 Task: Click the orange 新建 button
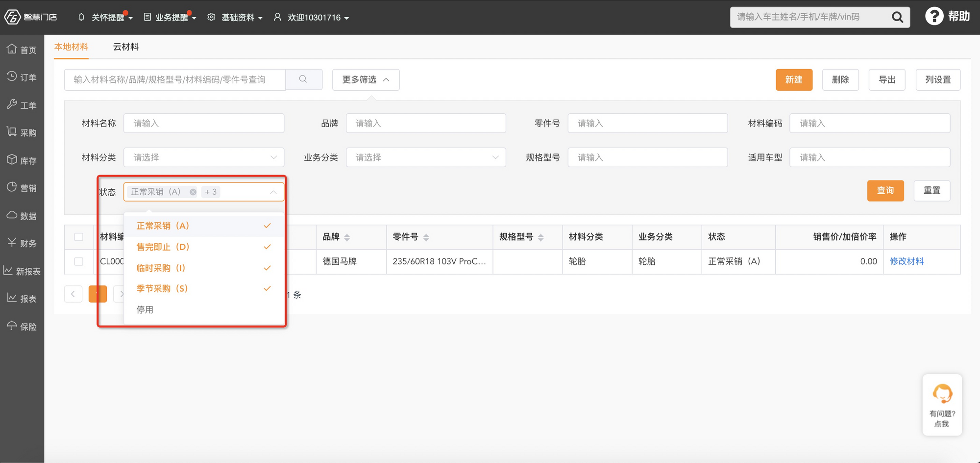[x=794, y=79]
